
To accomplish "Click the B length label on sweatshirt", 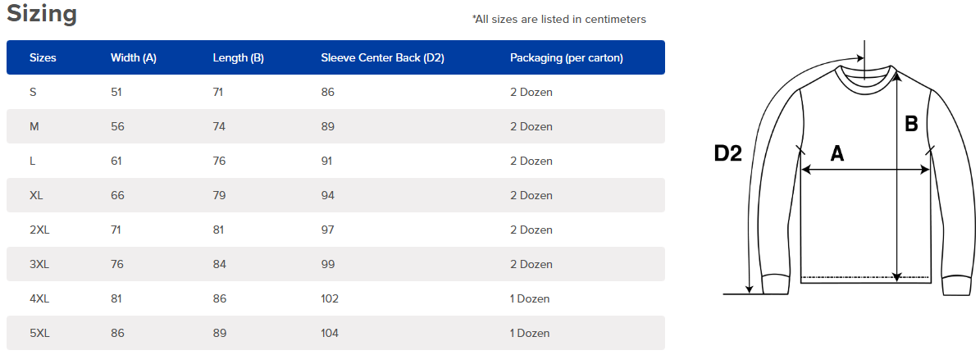I will coord(911,125).
